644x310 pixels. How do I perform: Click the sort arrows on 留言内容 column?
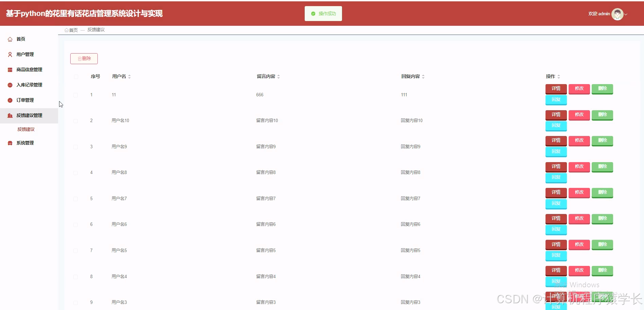[279, 77]
